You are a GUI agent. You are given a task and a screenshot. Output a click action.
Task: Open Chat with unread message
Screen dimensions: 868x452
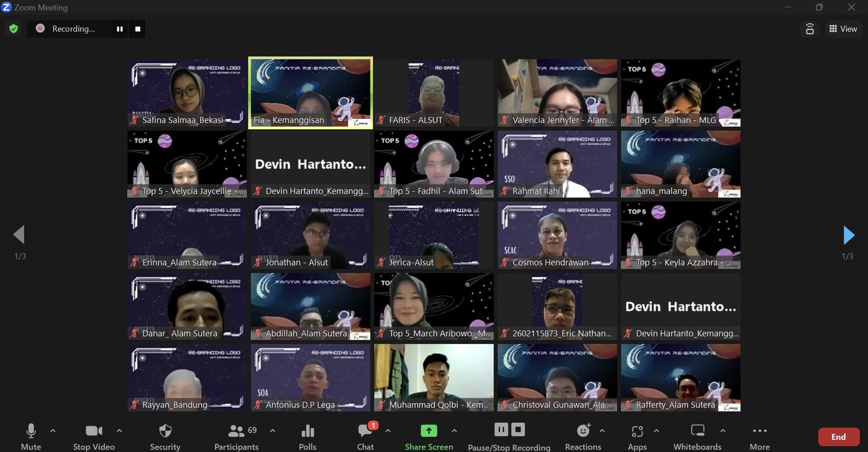pos(365,436)
